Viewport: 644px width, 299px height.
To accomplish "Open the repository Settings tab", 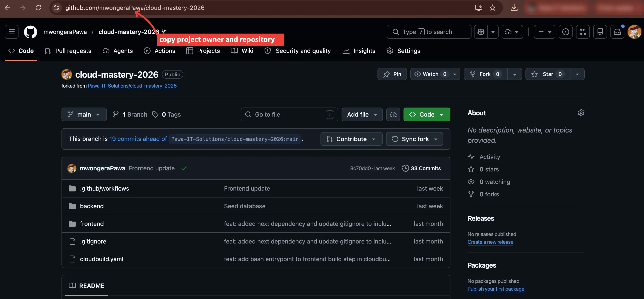I will click(403, 51).
